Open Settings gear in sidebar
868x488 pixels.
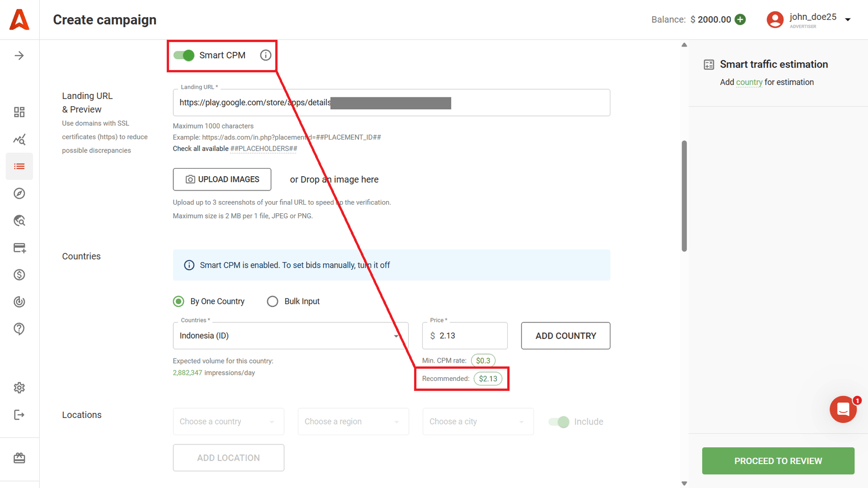click(19, 387)
